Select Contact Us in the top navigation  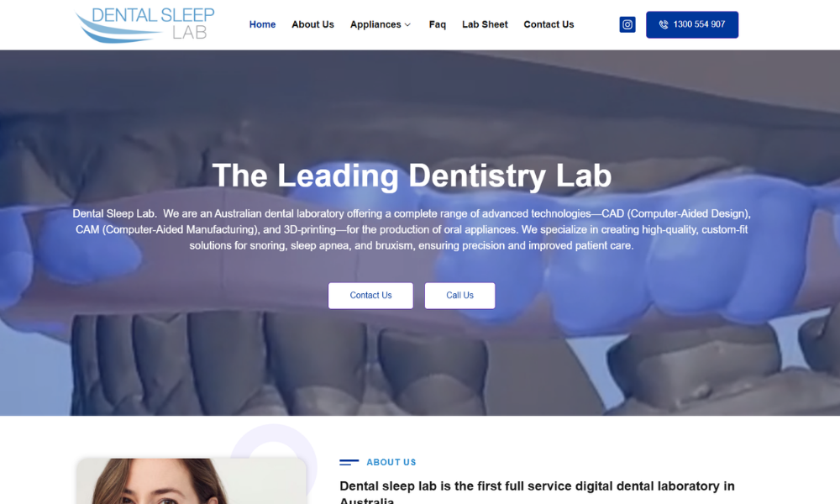coord(549,24)
